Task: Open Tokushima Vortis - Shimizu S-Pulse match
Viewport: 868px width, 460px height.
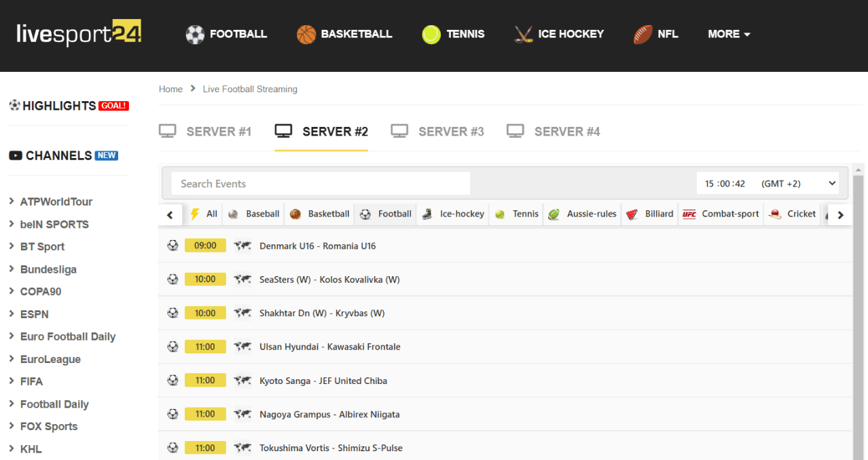Action: (x=331, y=448)
